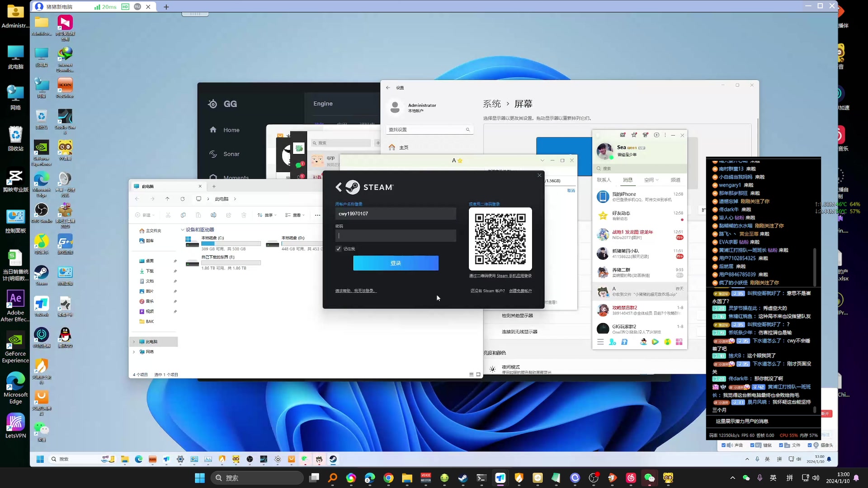Expand the QQ 空间 tab dropdown
This screenshot has width=868, height=488.
[x=657, y=180]
